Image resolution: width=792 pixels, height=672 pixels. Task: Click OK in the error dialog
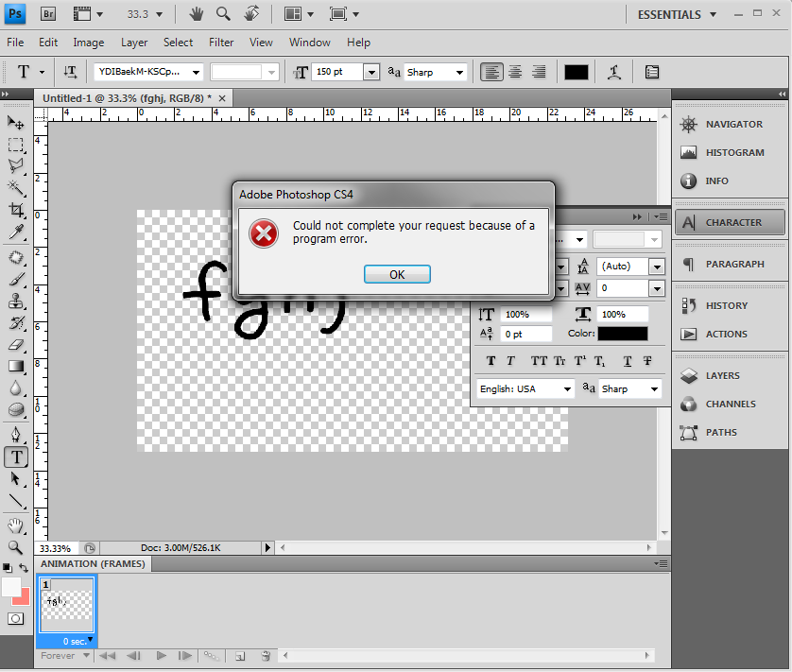(397, 274)
